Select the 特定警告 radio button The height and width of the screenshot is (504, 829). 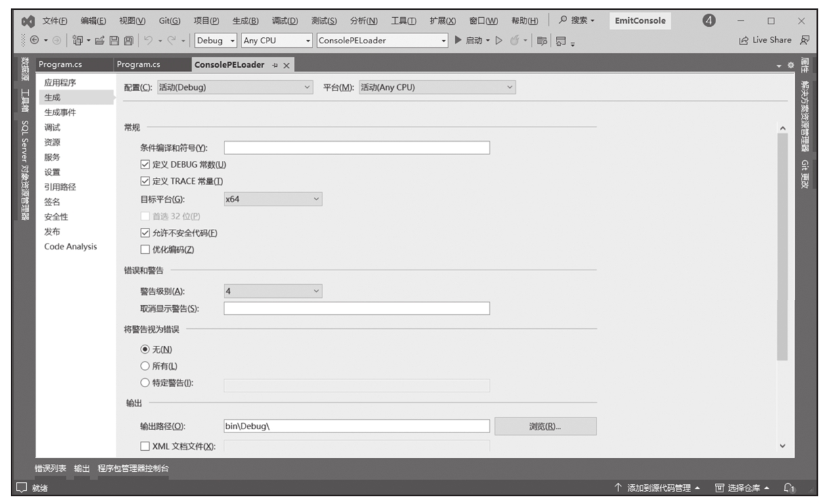[x=145, y=383]
